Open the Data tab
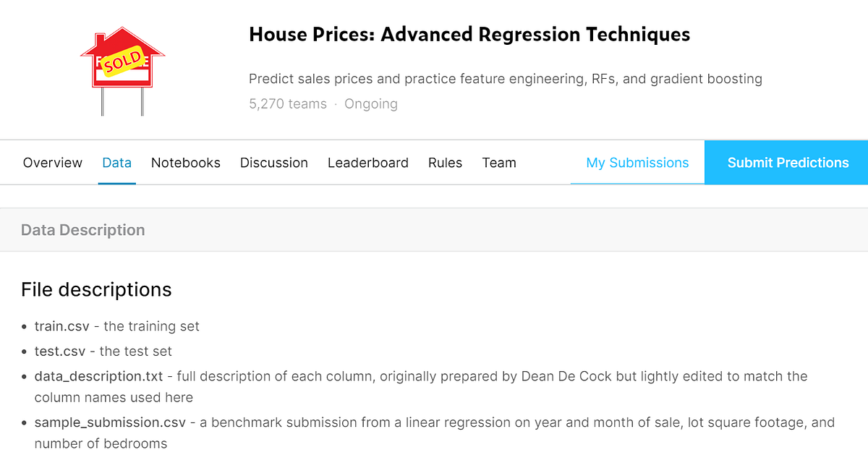868x468 pixels. pyautogui.click(x=116, y=163)
